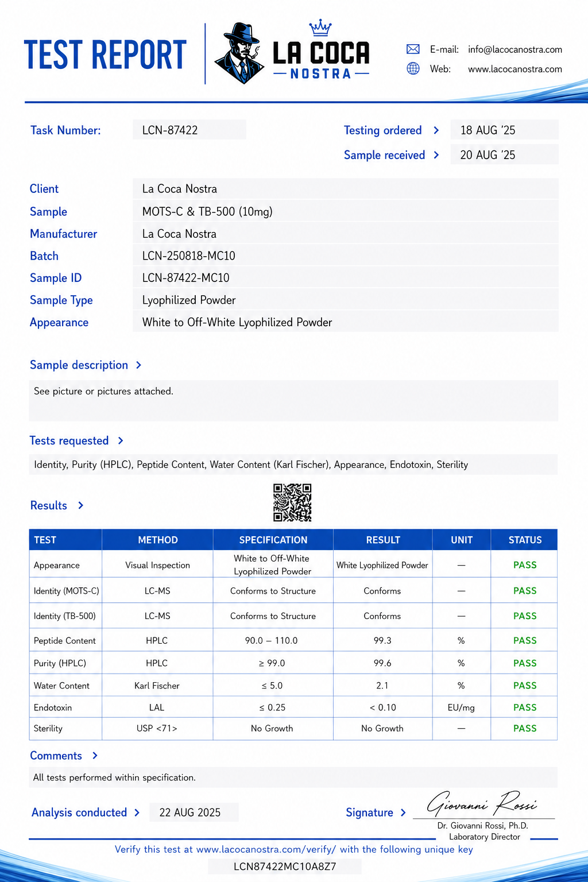
Task: Click the SPECIFICATION column header
Action: tap(273, 540)
